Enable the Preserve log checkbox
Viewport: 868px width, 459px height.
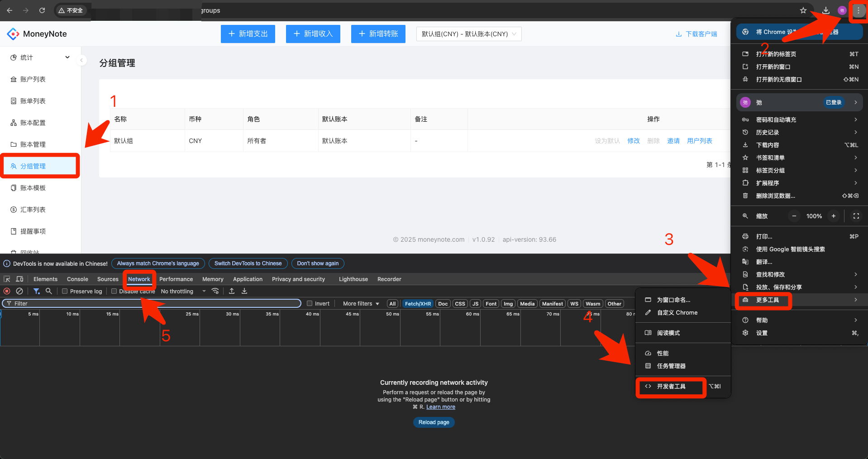(x=65, y=291)
